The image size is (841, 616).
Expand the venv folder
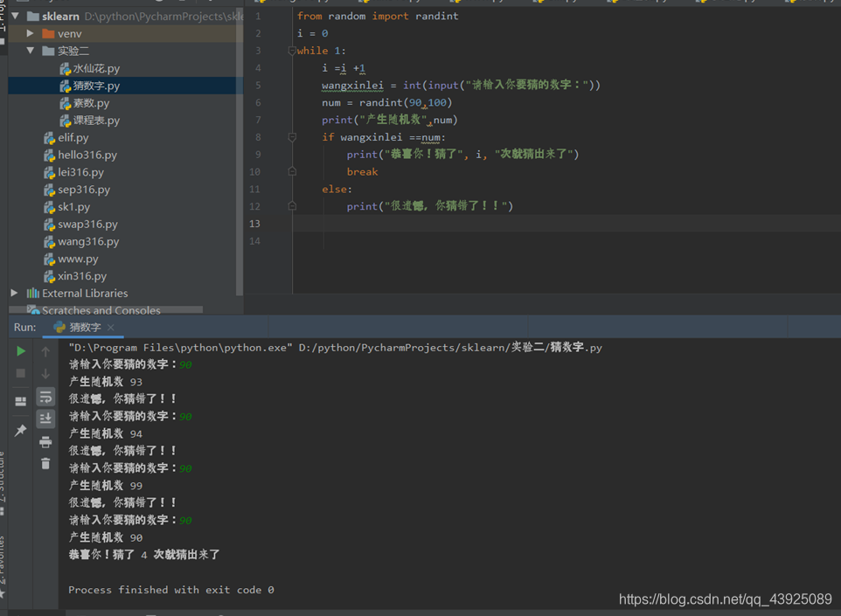click(31, 33)
